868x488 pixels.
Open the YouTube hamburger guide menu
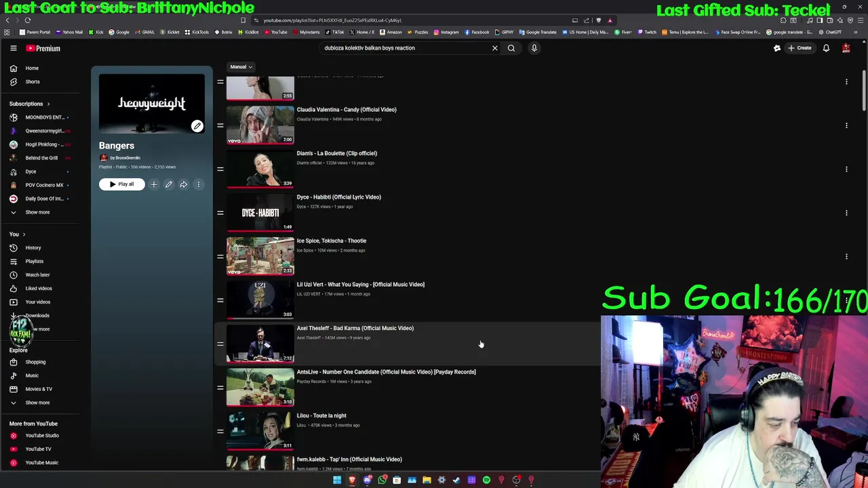[x=13, y=48]
